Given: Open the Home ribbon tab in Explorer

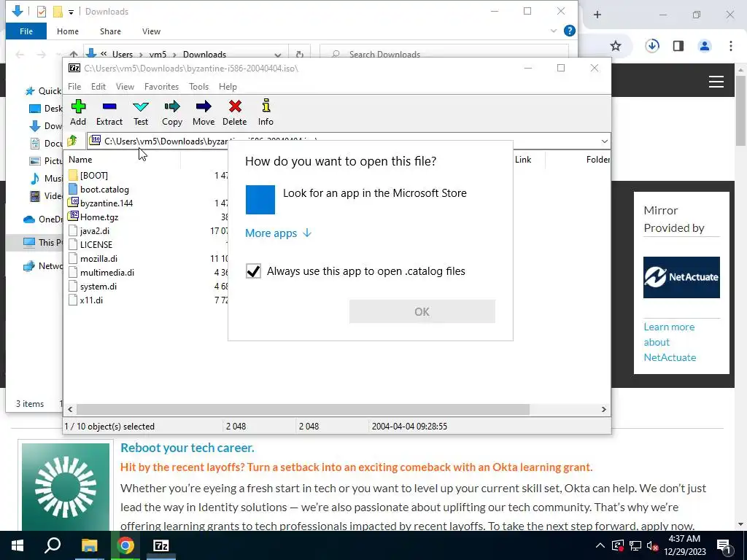Looking at the screenshot, I should point(68,31).
